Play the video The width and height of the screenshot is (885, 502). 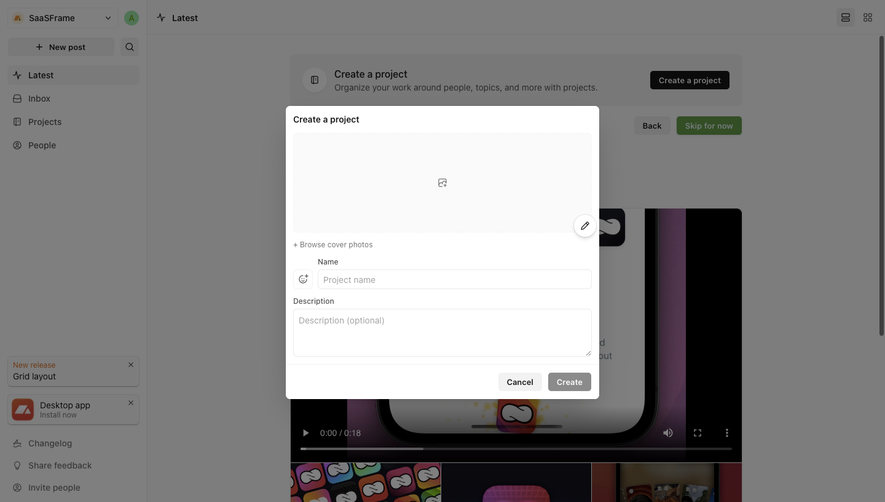point(305,433)
